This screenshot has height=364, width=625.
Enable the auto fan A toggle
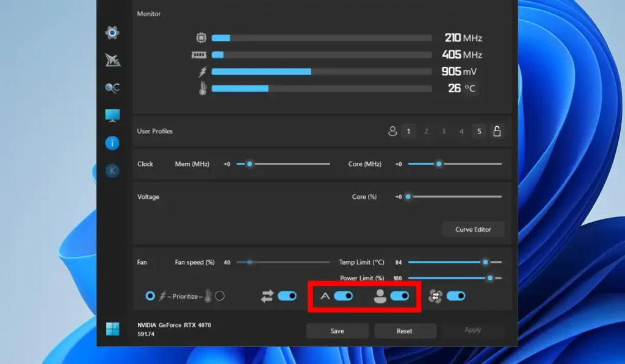tap(344, 296)
